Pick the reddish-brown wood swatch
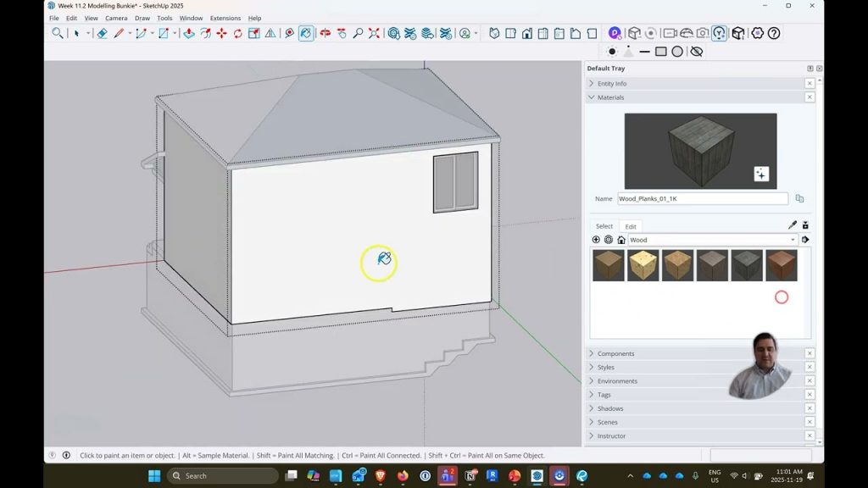 coord(781,265)
